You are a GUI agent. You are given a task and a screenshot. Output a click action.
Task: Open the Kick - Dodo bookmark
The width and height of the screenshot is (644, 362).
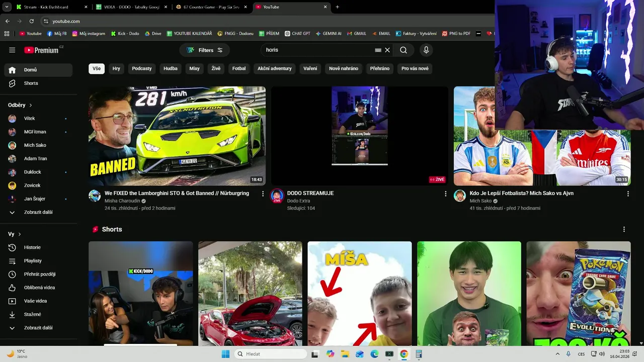click(124, 34)
